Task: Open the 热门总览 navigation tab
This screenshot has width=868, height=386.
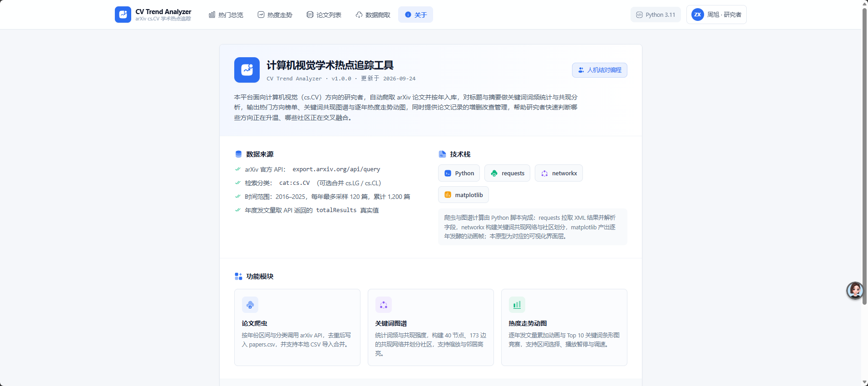Action: point(226,15)
